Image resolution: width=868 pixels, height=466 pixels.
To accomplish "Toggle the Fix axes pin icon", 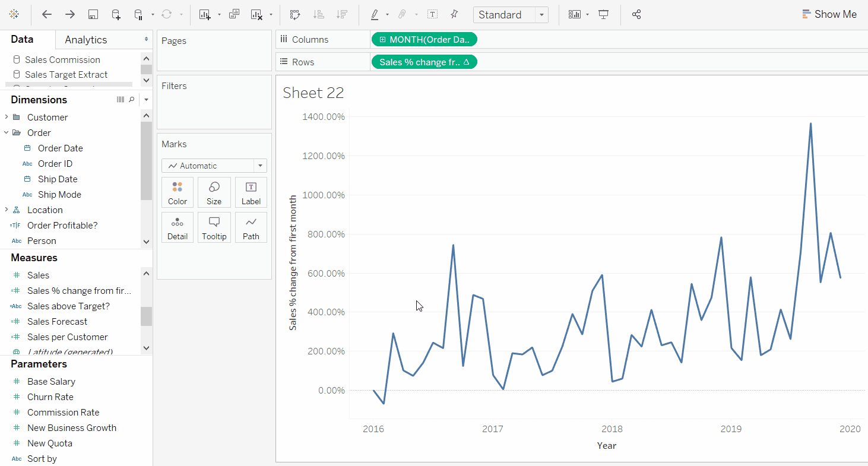I will coord(454,14).
